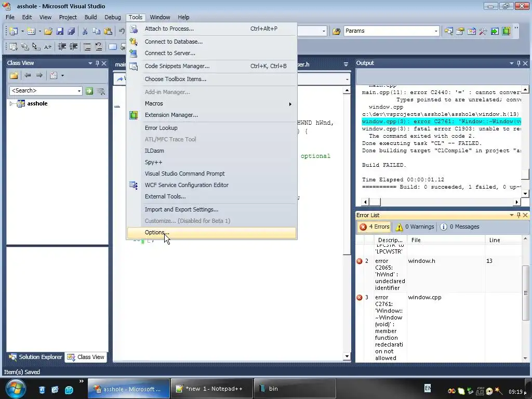Select error 3 row for window.cpp
This screenshot has height=399, width=532.
[438, 327]
